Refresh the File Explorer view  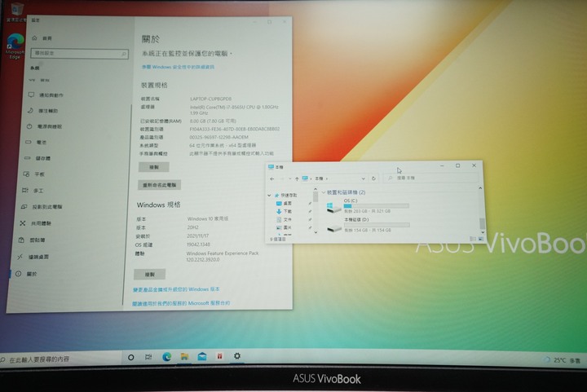point(373,178)
